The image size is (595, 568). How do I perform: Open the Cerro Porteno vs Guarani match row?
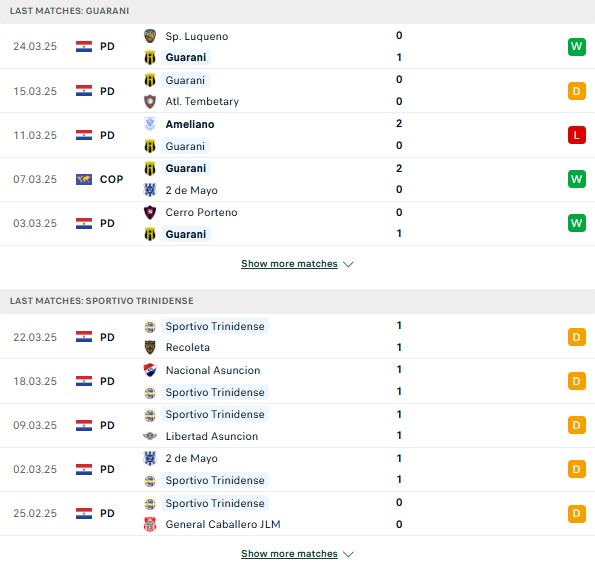pos(298,223)
